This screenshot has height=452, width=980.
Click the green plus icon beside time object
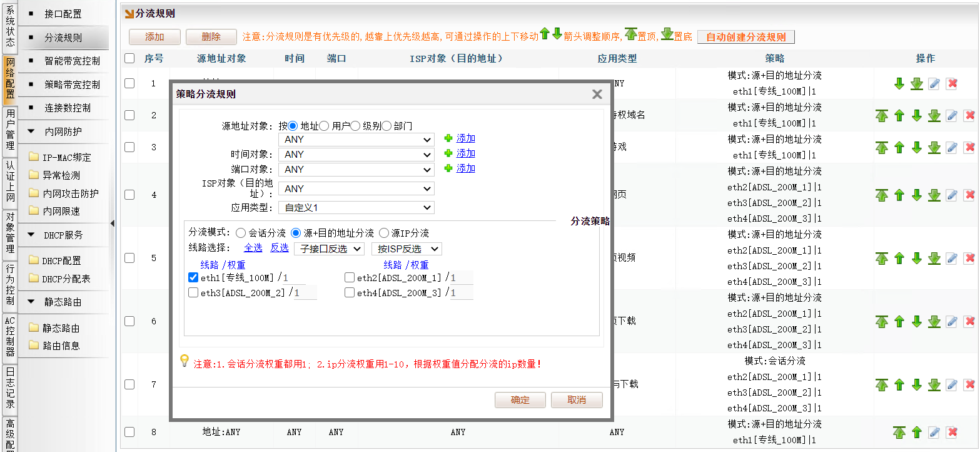[447, 153]
